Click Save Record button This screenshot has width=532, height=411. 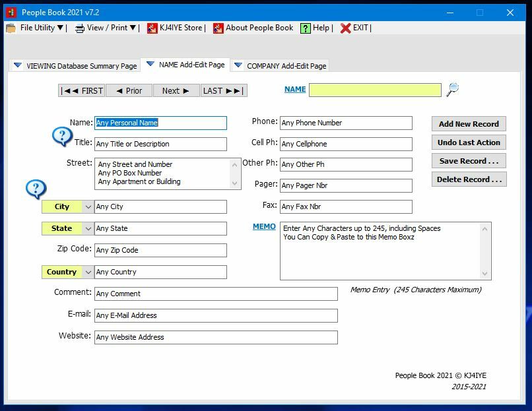(x=469, y=161)
